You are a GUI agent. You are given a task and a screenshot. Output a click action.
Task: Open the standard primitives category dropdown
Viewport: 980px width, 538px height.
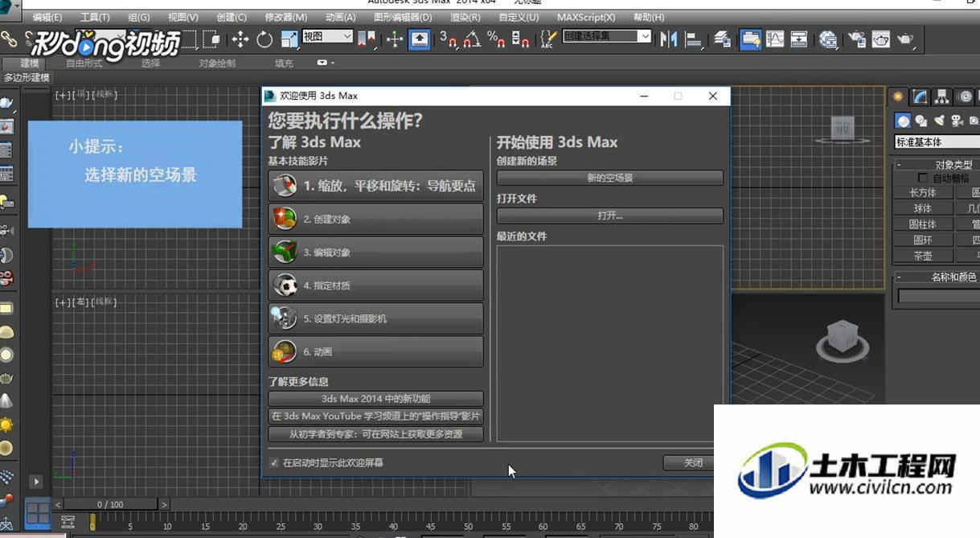point(937,142)
